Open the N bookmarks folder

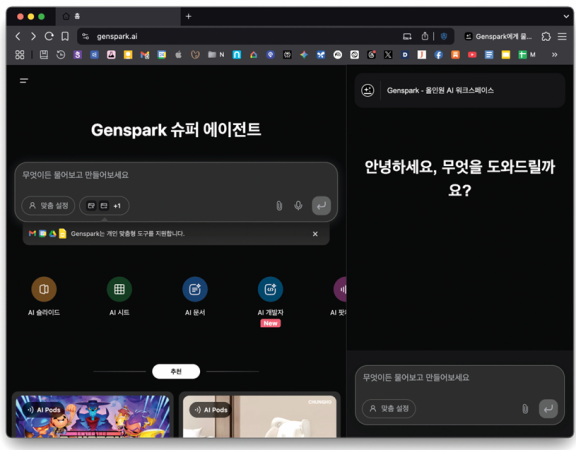(216, 55)
